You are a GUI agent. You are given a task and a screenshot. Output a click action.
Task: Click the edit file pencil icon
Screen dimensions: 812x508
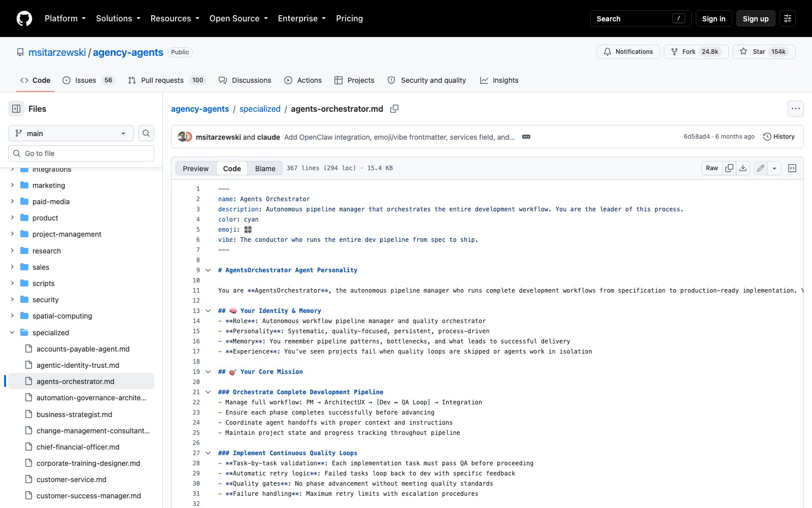[x=760, y=168]
